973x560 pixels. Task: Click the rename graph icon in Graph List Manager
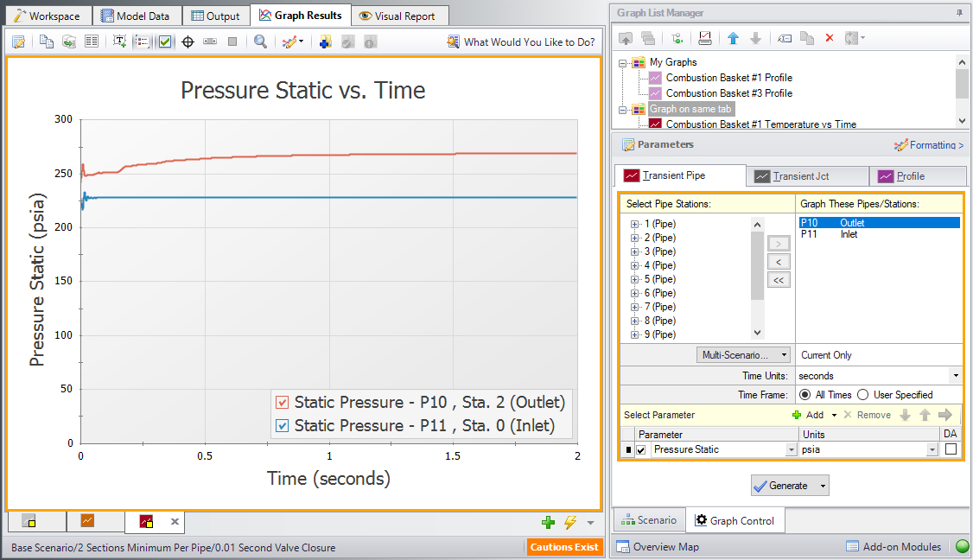point(784,38)
